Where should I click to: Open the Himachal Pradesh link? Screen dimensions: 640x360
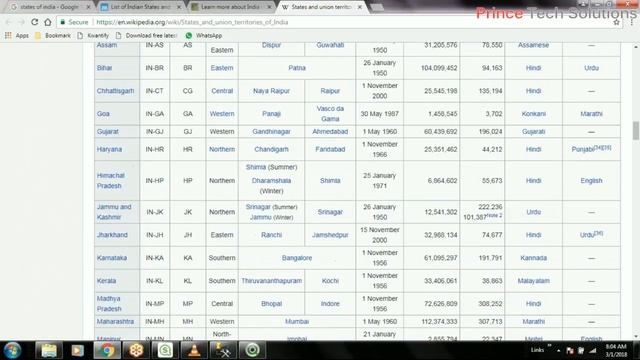pos(110,180)
